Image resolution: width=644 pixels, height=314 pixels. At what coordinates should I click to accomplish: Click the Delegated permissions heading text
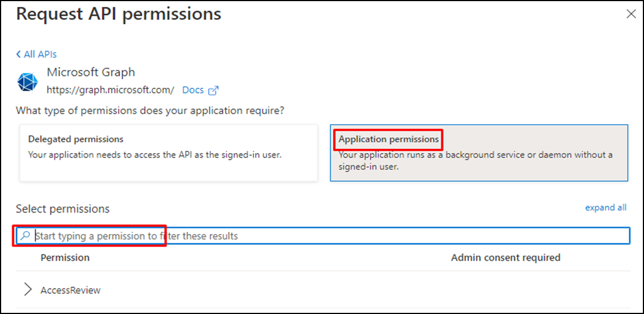[75, 139]
